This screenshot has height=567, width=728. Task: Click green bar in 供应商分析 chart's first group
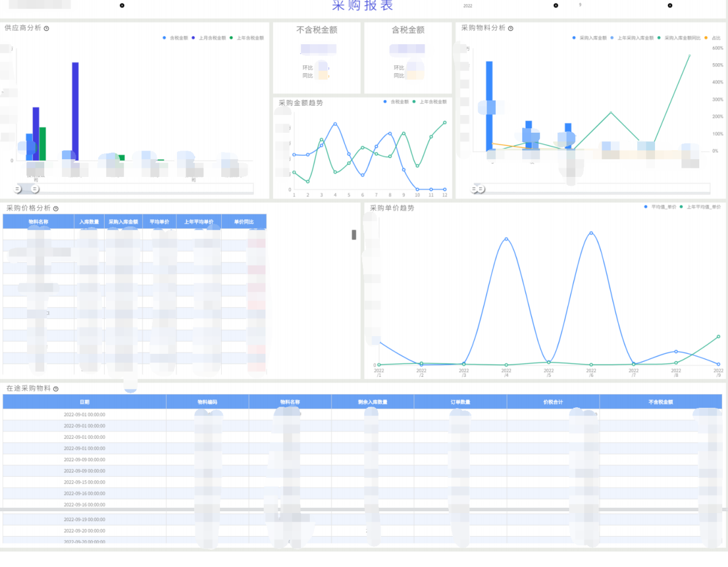[x=43, y=144]
